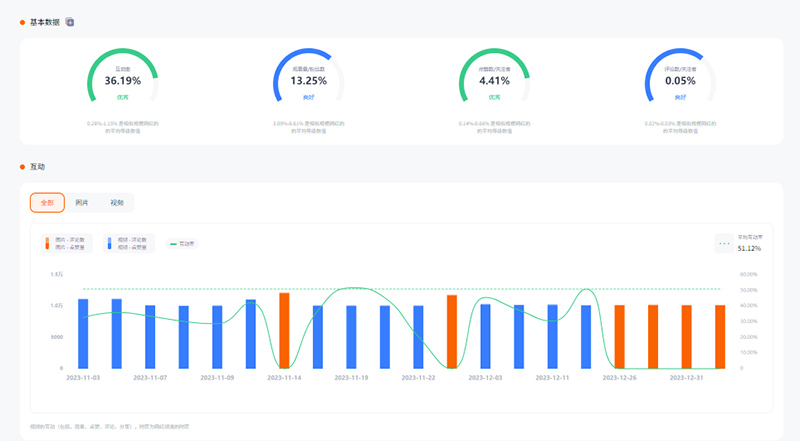Toggle the green 互动率 line legend
This screenshot has width=800, height=441.
pyautogui.click(x=182, y=243)
